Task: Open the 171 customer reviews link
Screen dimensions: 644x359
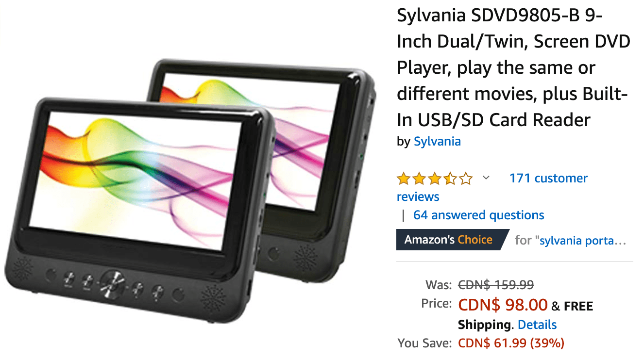Action: coord(492,187)
